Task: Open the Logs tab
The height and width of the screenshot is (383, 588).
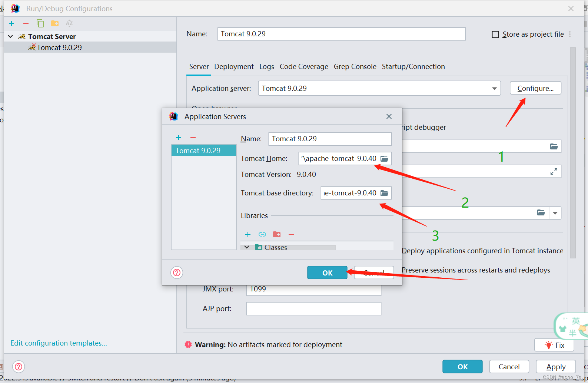Action: (267, 67)
